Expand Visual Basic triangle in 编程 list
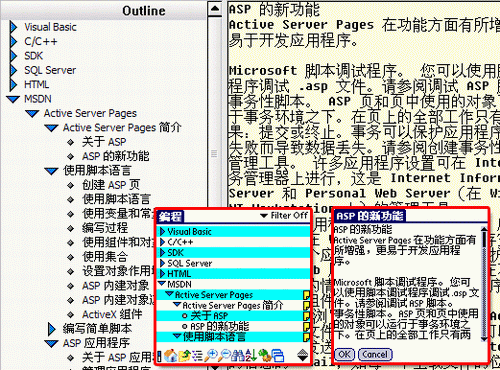Viewport: 500px width, 370px height. pyautogui.click(x=163, y=231)
